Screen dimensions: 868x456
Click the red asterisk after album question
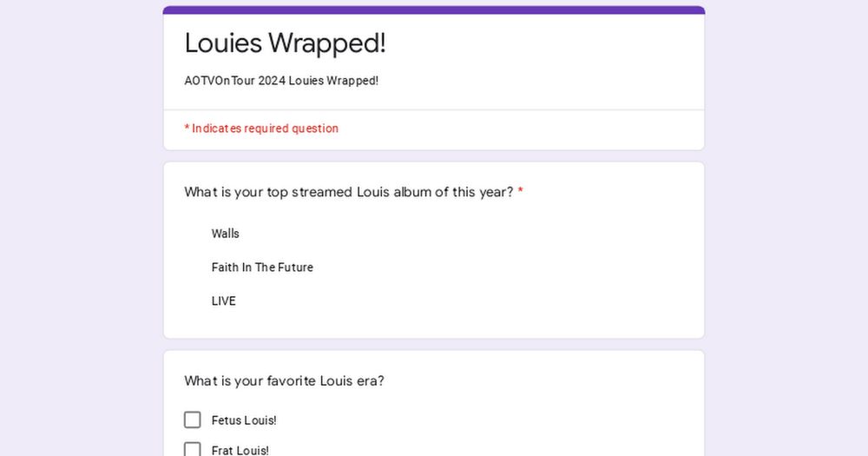521,192
